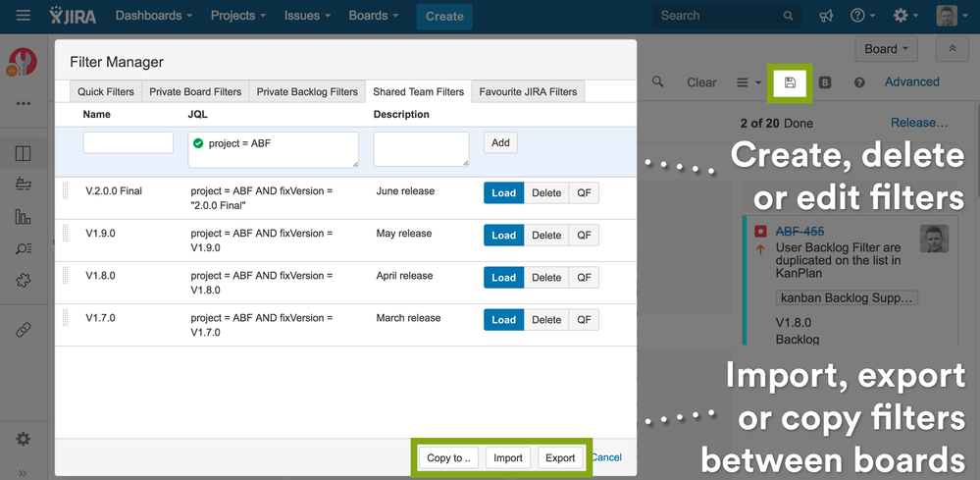Cancel the Filter Manager dialog
Image resolution: width=980 pixels, height=480 pixels.
606,457
